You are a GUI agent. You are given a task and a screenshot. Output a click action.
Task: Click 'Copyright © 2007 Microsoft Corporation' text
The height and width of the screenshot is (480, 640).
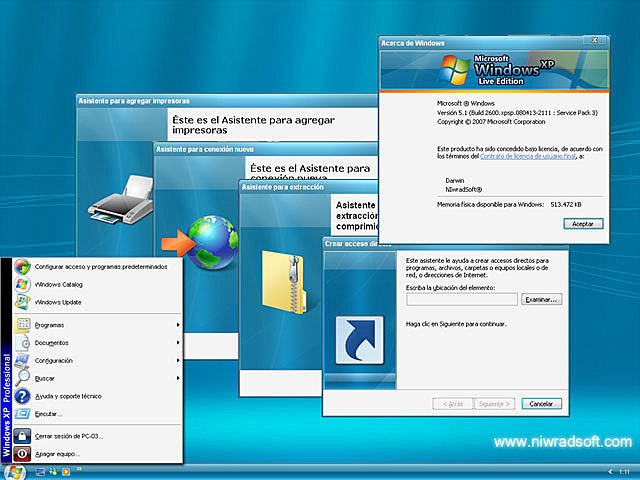point(491,122)
